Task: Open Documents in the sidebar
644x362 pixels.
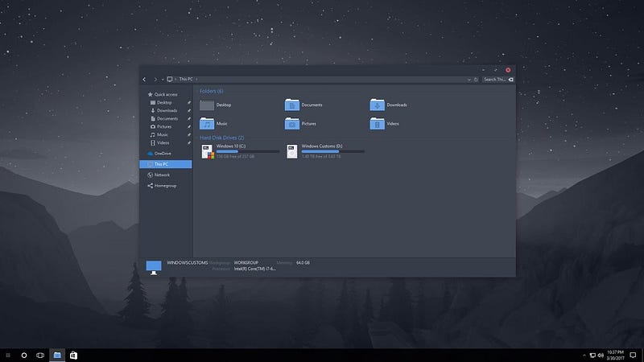Action: [x=164, y=118]
